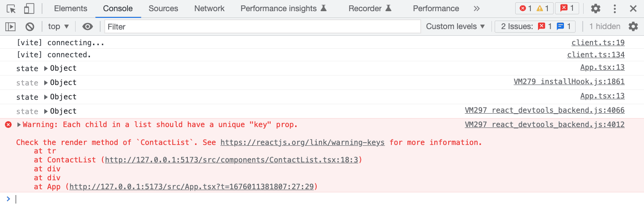Open the DevTools three-dot menu

coord(615,8)
